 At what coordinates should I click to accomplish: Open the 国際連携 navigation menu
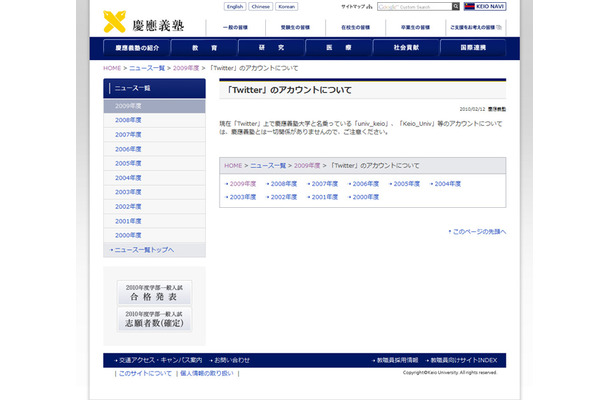[473, 48]
